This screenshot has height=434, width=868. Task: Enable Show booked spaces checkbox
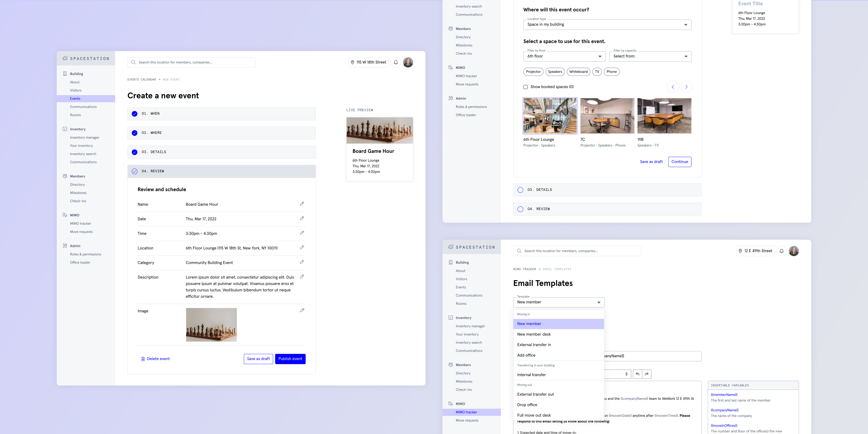pos(525,87)
